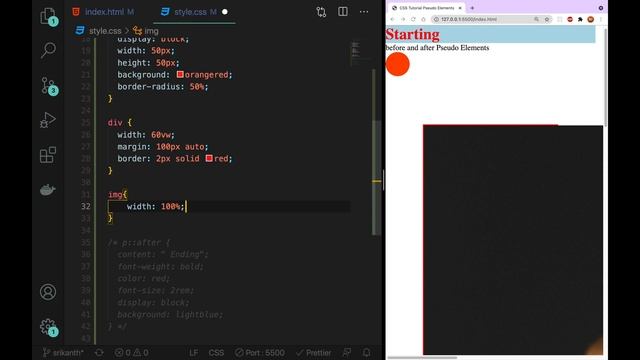Open a new browser tab
The image size is (640, 360).
coord(472,8)
